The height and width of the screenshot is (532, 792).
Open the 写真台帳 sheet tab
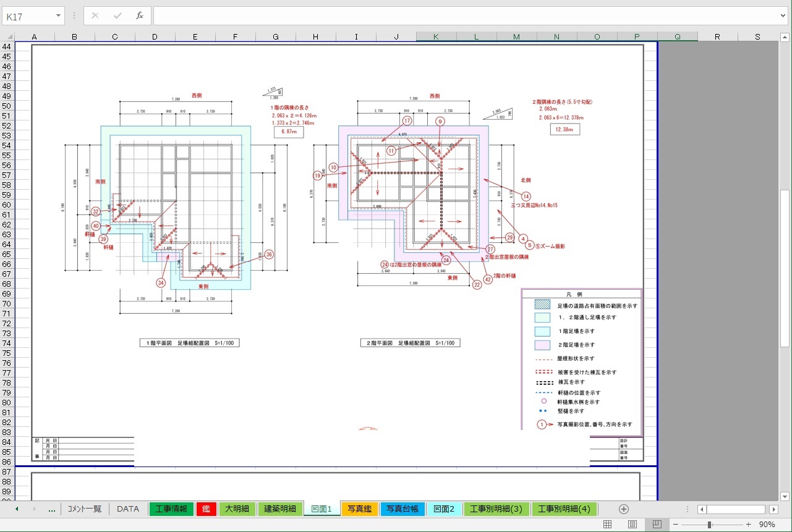coord(402,509)
